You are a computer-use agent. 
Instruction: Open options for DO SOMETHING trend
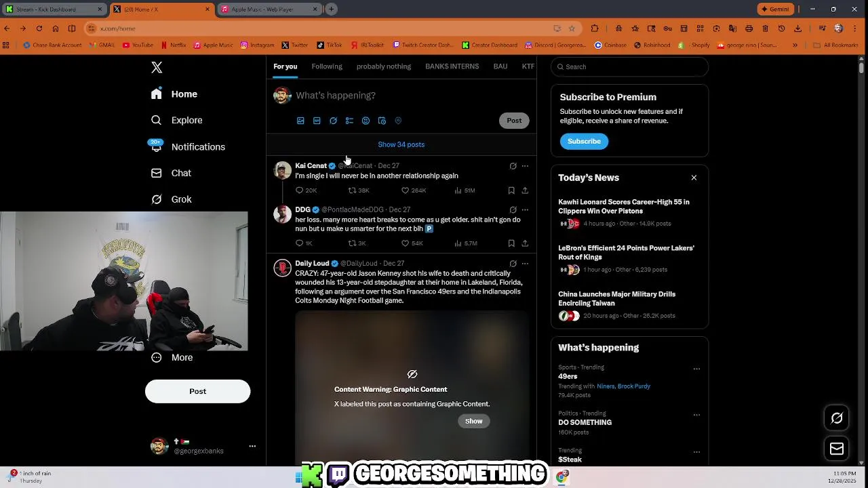point(696,415)
